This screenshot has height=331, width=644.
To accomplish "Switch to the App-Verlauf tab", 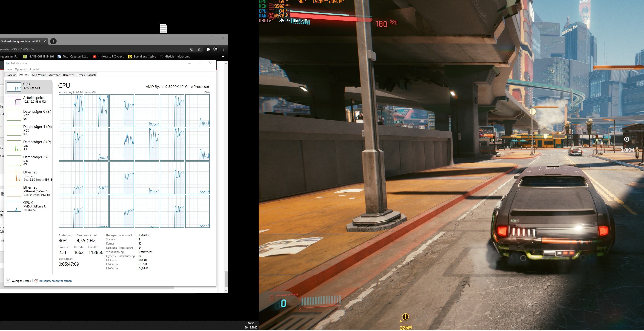I will pos(39,75).
